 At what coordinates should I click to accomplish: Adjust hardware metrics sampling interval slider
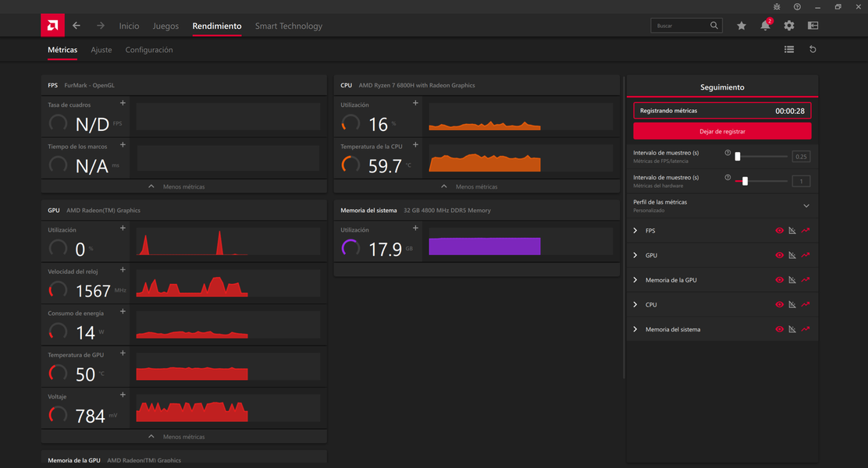tap(745, 181)
